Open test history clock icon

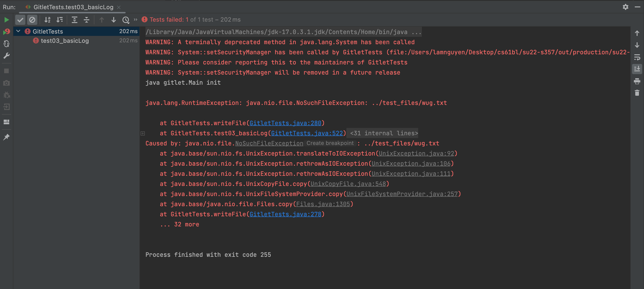tap(126, 20)
